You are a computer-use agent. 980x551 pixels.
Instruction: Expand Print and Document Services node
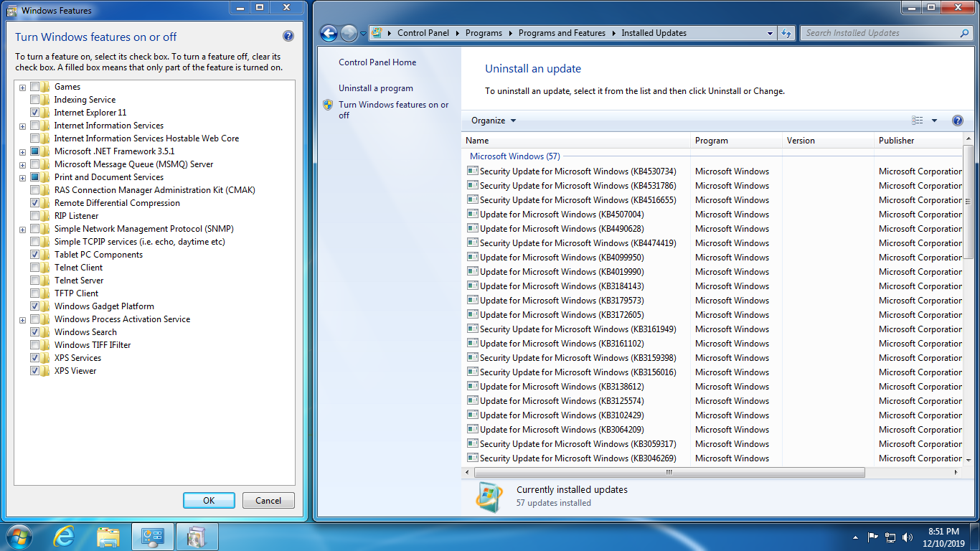click(23, 177)
